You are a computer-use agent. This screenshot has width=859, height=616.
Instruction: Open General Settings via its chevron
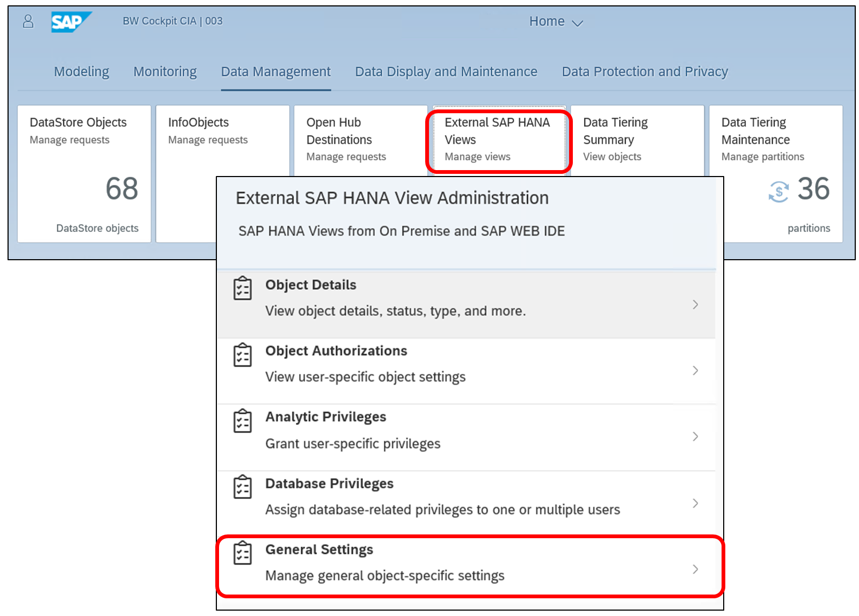pos(695,569)
